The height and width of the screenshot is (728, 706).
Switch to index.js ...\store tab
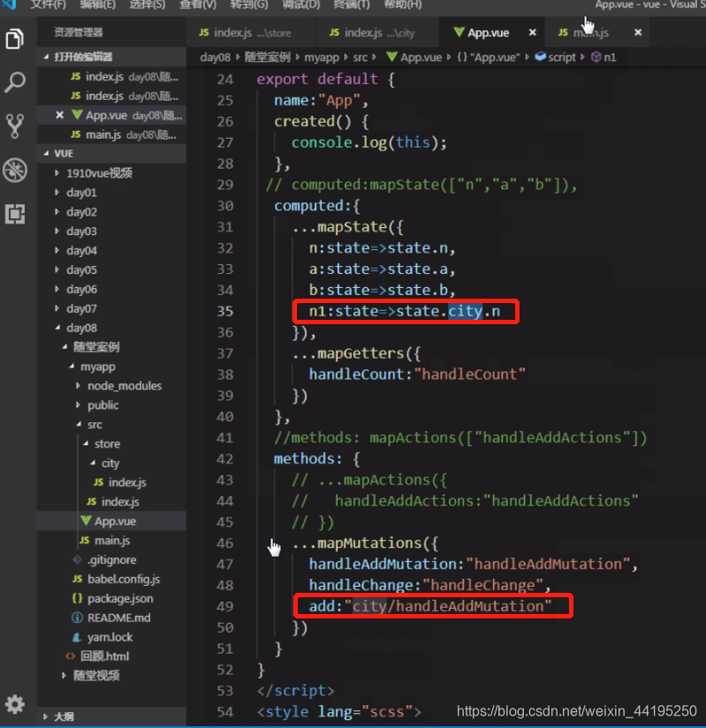tap(251, 33)
